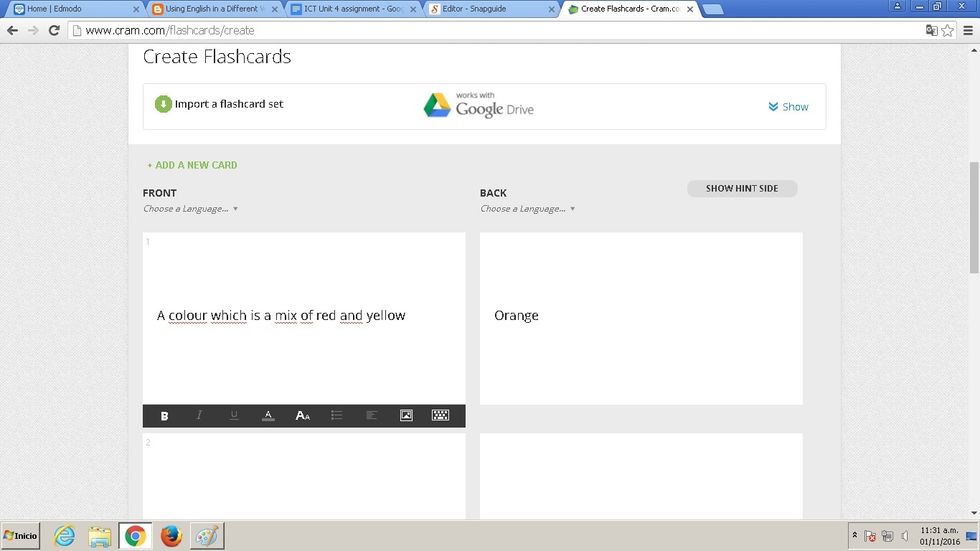Toggle the Show Hint Side button
The image size is (980, 551).
coord(741,188)
